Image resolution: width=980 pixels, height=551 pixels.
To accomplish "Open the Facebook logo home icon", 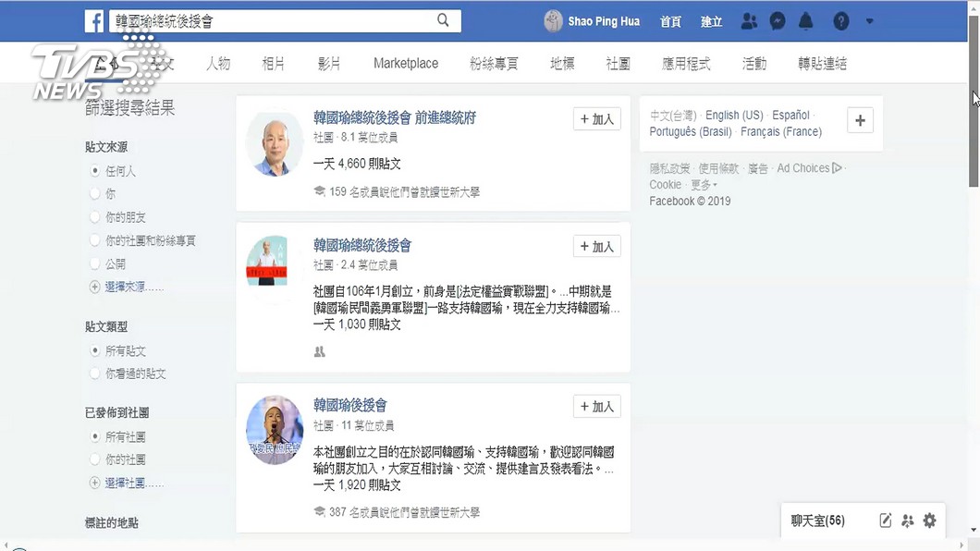I will 93,21.
